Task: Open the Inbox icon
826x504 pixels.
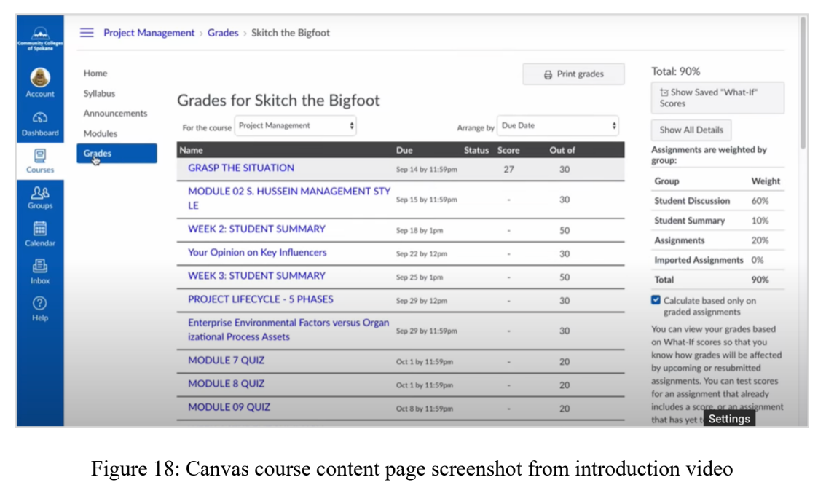Action: pos(40,265)
